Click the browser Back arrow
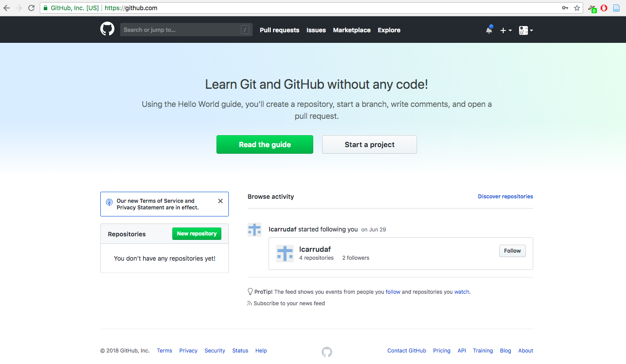 (7, 8)
